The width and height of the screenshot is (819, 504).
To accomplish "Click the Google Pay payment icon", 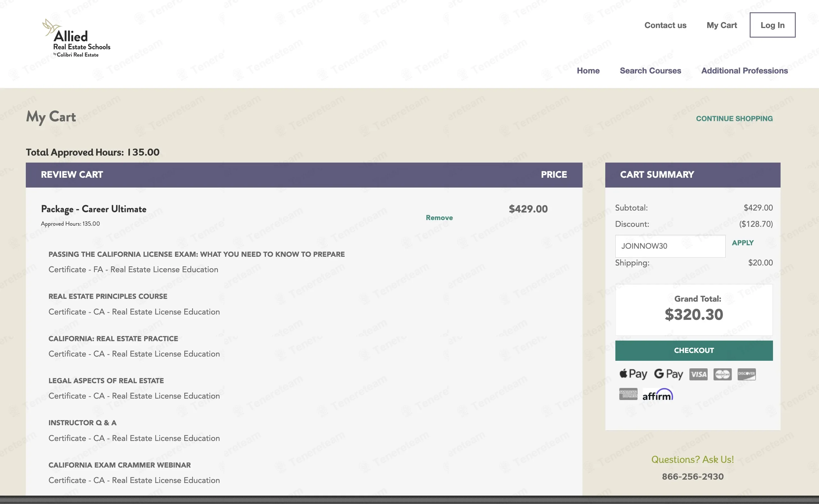I will (x=668, y=374).
